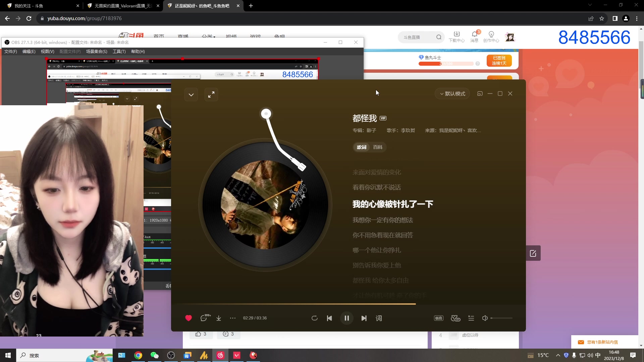
Task: Select the 歌词 lyrics tab
Action: (x=362, y=147)
